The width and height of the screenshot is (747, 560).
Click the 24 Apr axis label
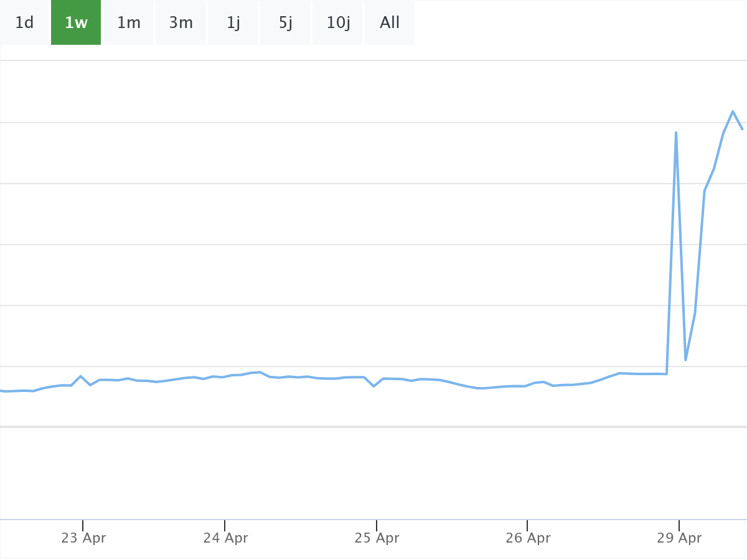pos(225,538)
